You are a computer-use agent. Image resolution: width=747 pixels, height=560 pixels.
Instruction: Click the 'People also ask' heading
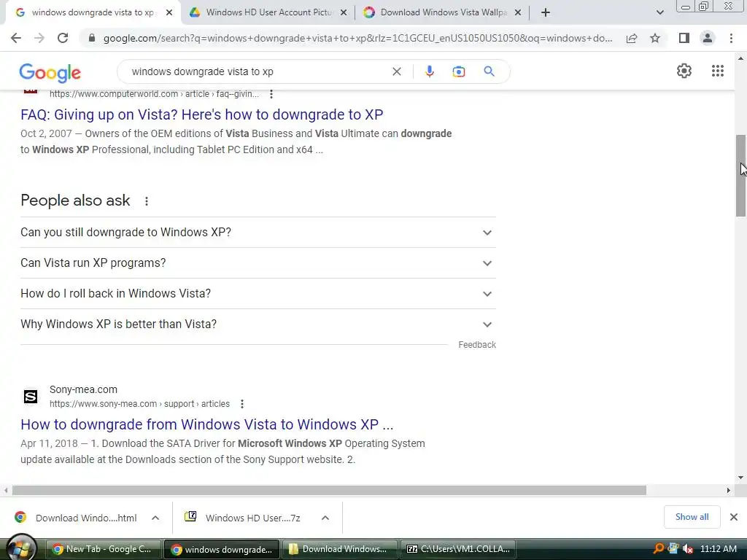[x=75, y=201]
